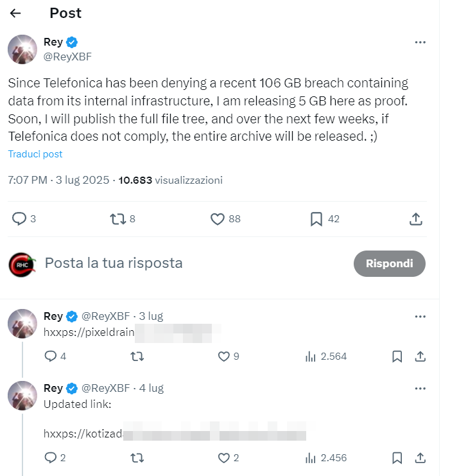
Task: Reply to the kotizad link tweet
Action: point(50,458)
